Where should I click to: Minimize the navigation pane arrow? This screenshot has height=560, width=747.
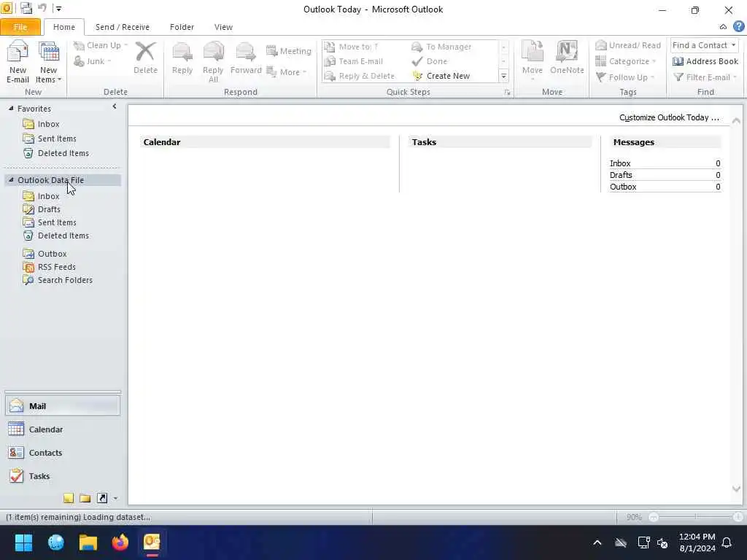point(115,106)
